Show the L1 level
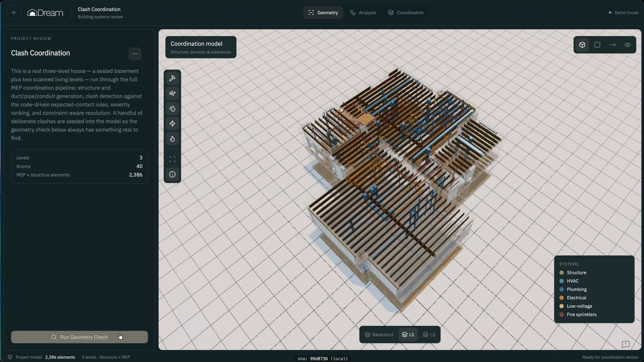 408,335
